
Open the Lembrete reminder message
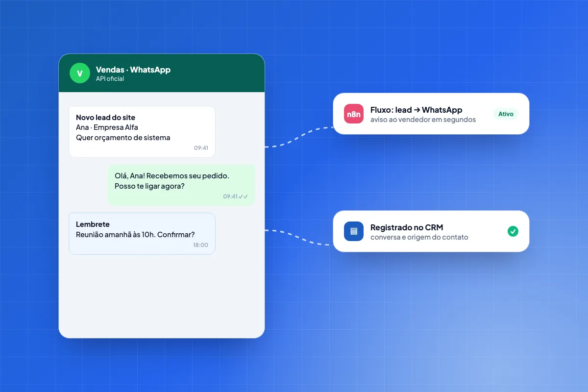(142, 234)
